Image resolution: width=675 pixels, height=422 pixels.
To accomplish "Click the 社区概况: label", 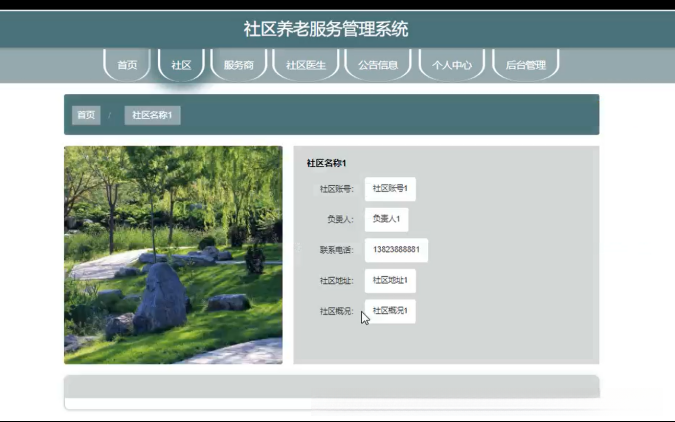I will [337, 311].
